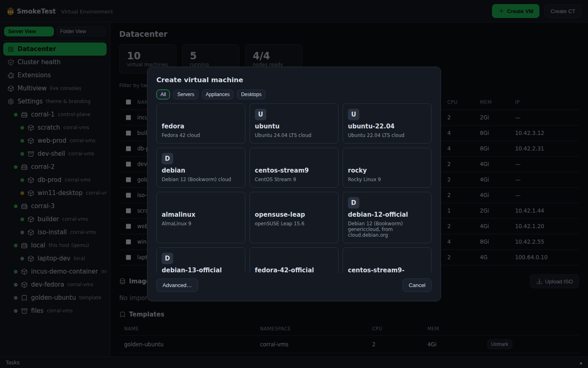Click the iso-install VM cube icon
588x368 pixels.
tap(31, 232)
